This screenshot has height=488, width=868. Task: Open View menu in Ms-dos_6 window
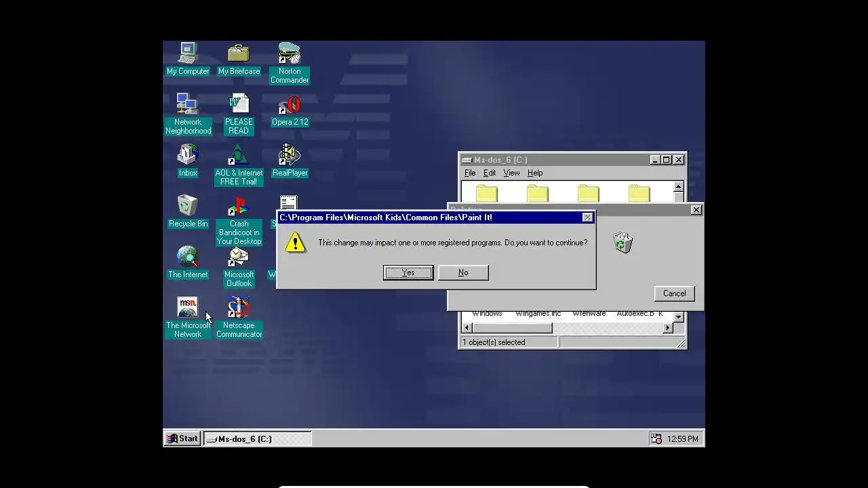click(511, 173)
